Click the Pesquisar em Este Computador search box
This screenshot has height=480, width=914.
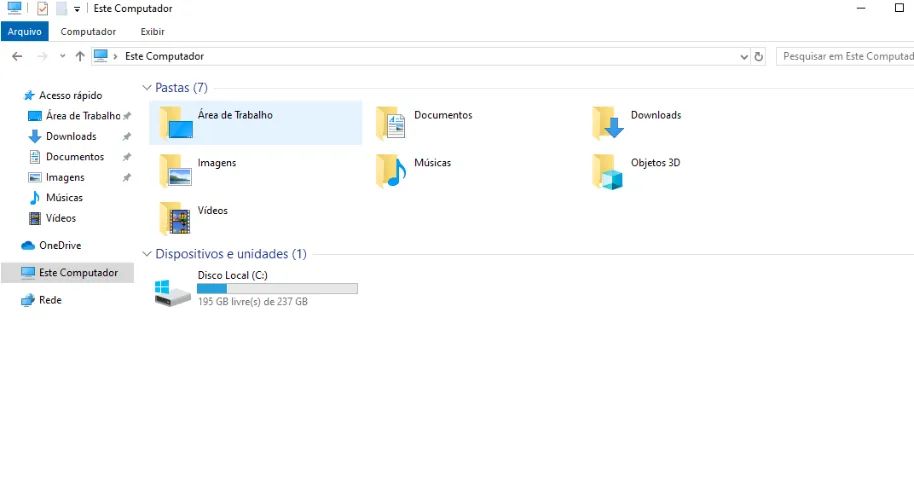(846, 57)
